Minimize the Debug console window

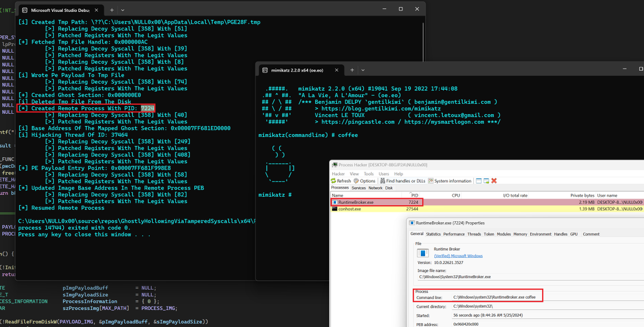click(383, 9)
